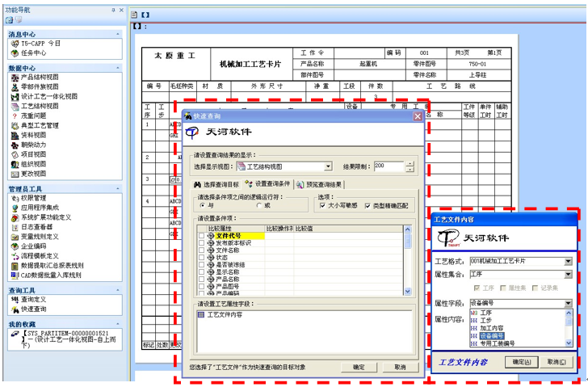The width and height of the screenshot is (588, 387).
Task: Open the 属性集合 dropdown
Action: tap(569, 275)
